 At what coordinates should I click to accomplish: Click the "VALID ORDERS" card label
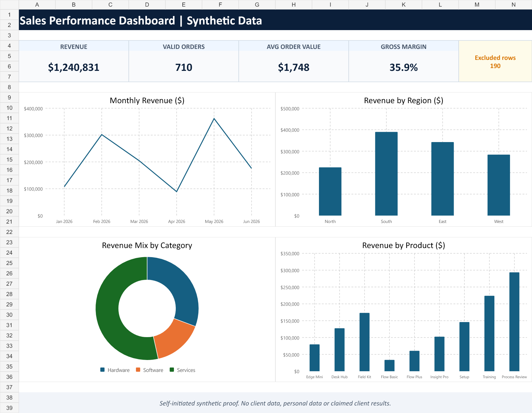(x=184, y=47)
